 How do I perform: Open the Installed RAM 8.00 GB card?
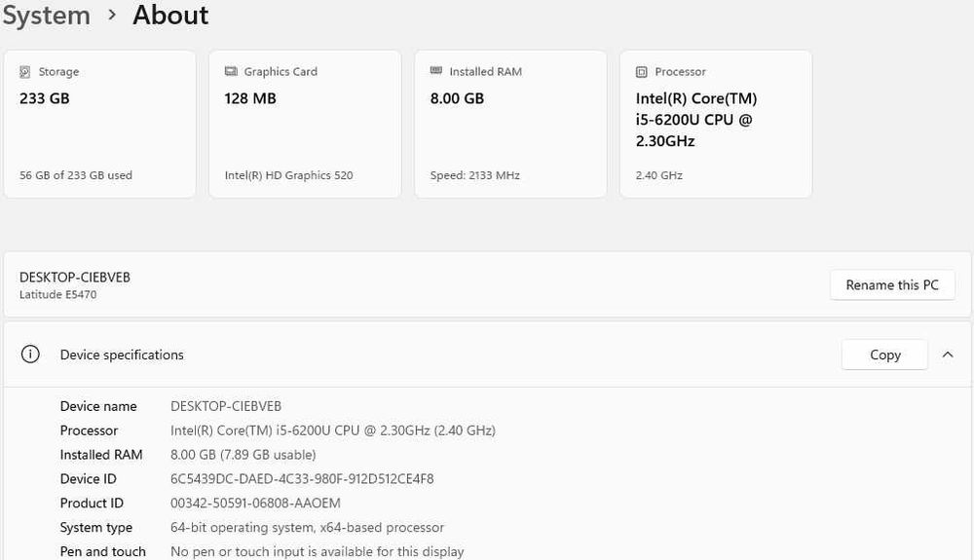510,125
